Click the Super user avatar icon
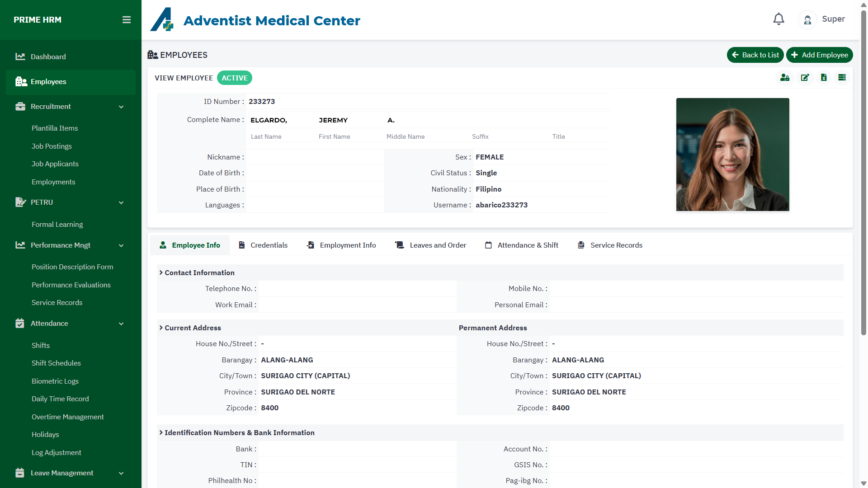Image resolution: width=868 pixels, height=488 pixels. pyautogui.click(x=807, y=20)
